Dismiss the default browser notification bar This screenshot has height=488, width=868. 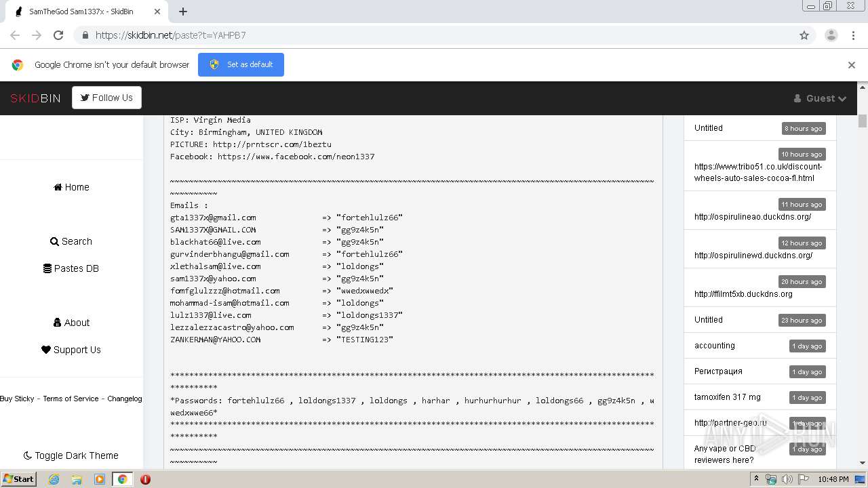852,65
